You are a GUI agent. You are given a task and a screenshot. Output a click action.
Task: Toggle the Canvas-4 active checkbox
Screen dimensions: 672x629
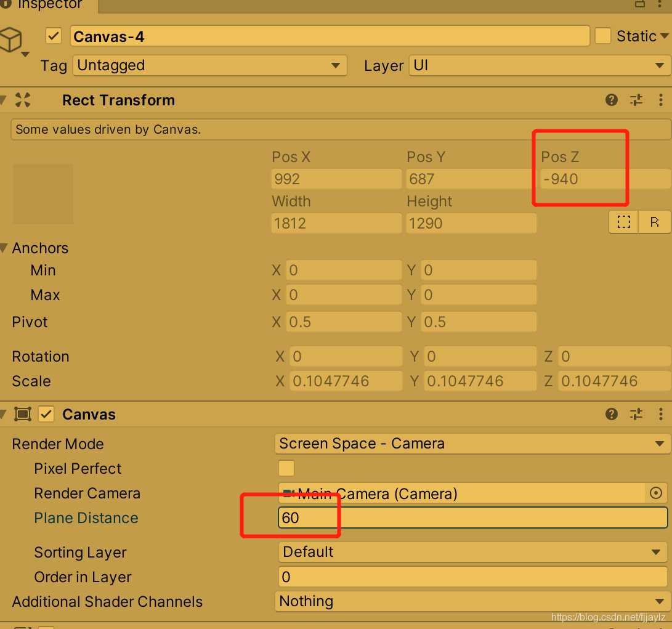(54, 36)
